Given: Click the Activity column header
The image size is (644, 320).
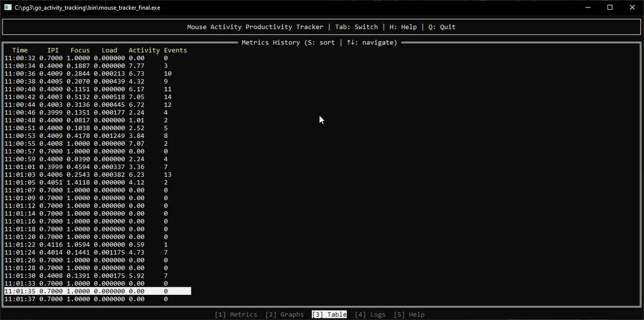Looking at the screenshot, I should [x=144, y=50].
